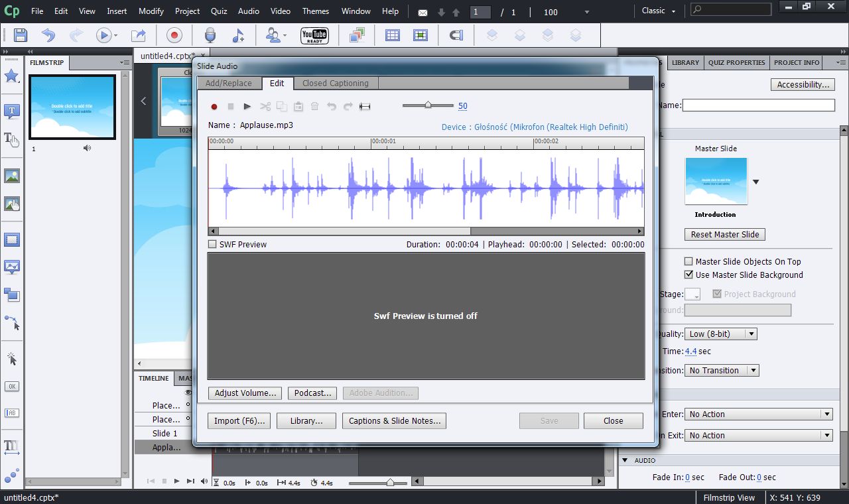
Task: Open the No Transition dropdown
Action: pyautogui.click(x=722, y=371)
